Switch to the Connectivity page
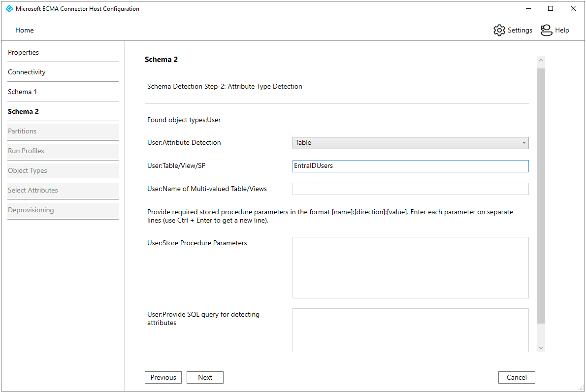Image resolution: width=586 pixels, height=392 pixels. (x=27, y=72)
